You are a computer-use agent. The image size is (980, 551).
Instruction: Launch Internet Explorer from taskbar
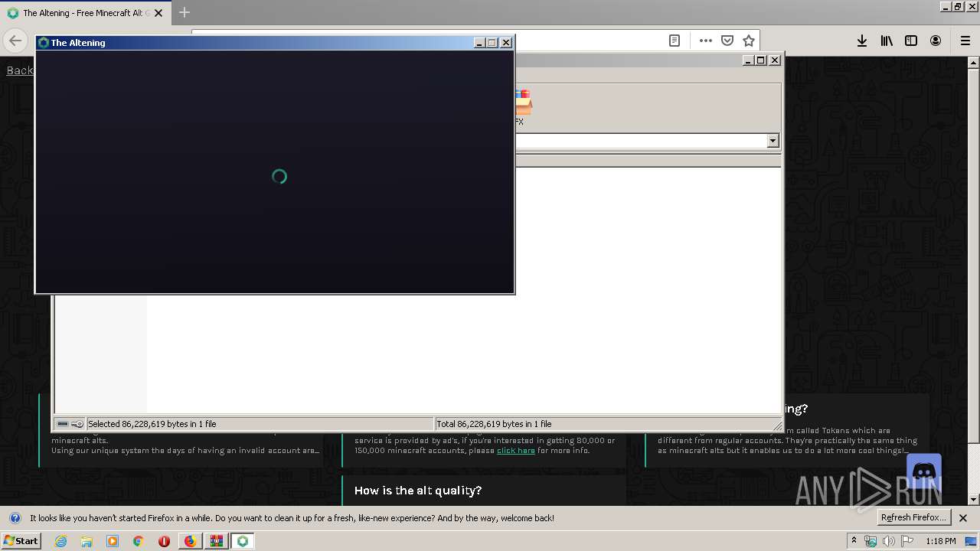tap(60, 541)
